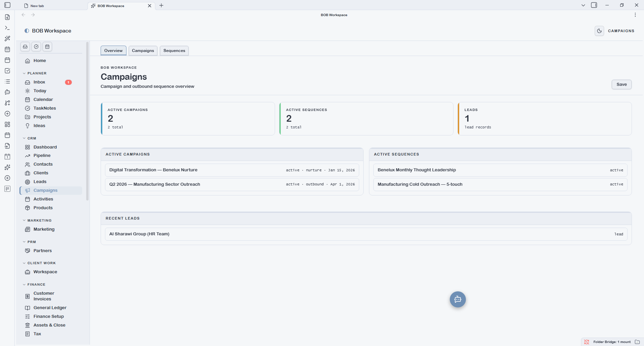The height and width of the screenshot is (346, 644).
Task: Switch to the Sequences tab
Action: point(174,51)
